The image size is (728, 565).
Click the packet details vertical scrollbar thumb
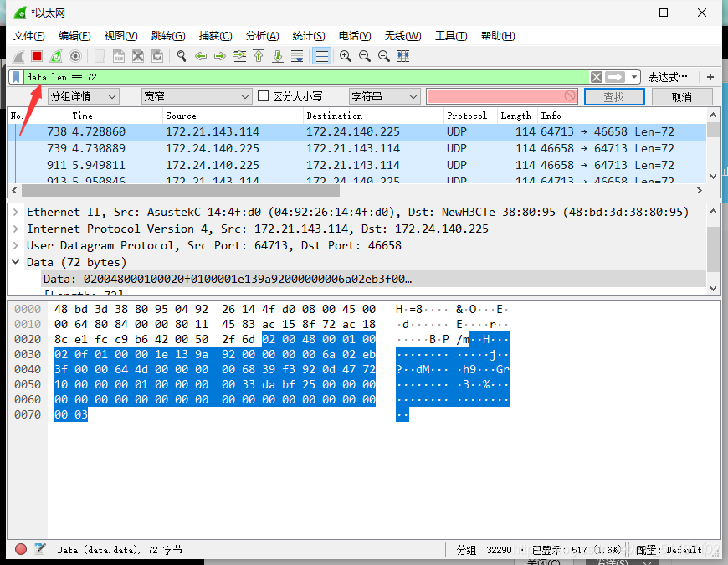coord(713,249)
